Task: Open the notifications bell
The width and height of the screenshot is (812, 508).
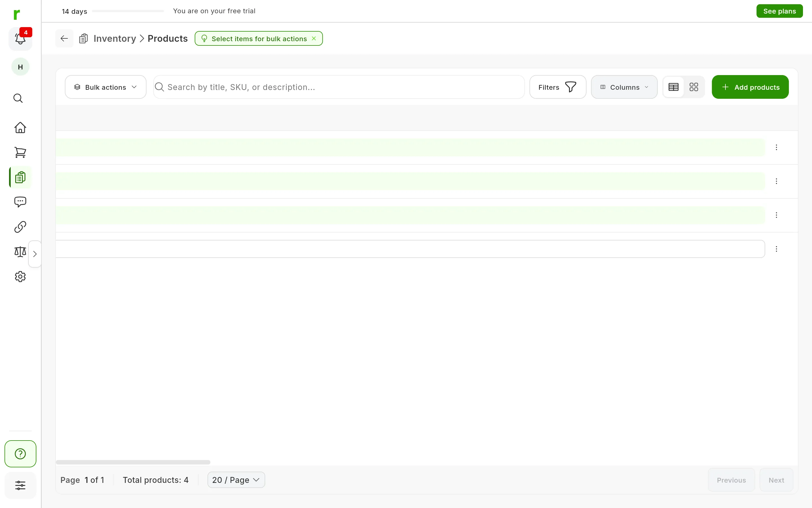Action: coord(20,39)
